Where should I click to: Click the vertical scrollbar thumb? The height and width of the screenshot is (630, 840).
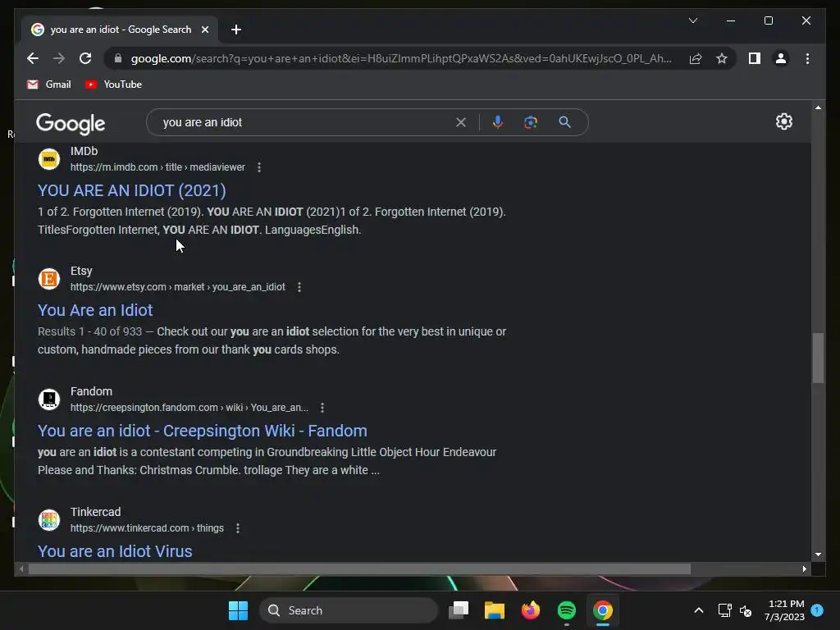(x=818, y=358)
